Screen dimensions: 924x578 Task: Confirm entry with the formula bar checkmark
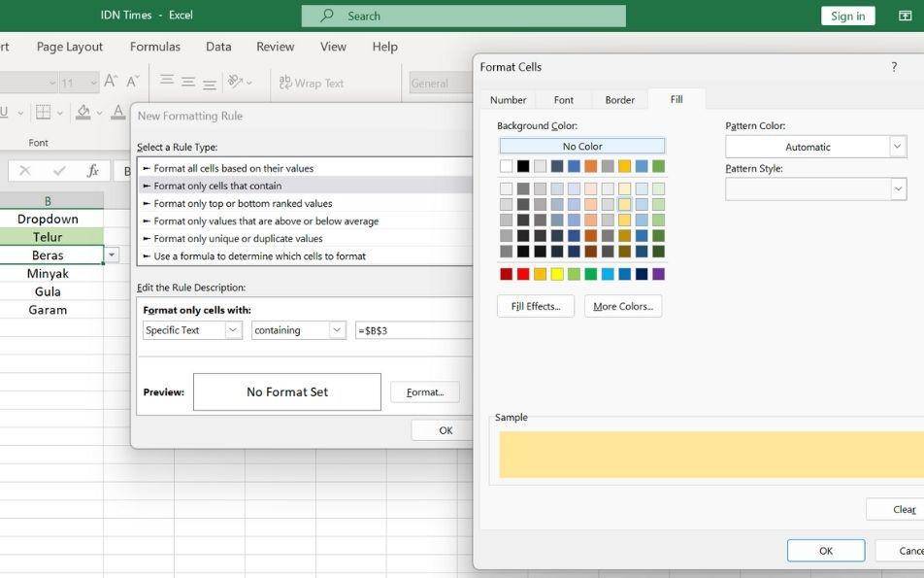tap(59, 171)
